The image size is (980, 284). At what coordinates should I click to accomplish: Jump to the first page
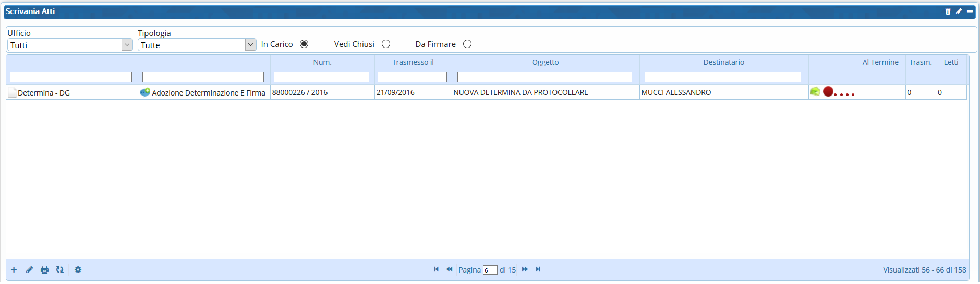click(x=436, y=269)
